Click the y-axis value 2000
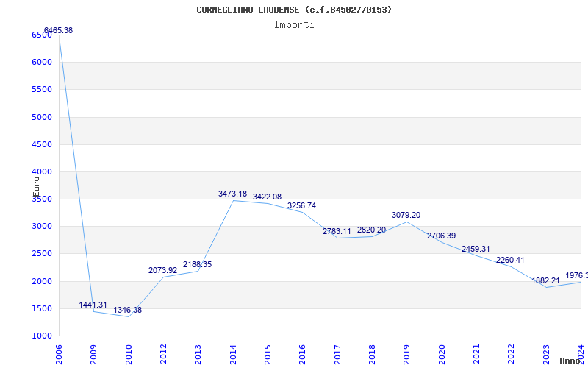Image resolution: width=588 pixels, height=368 pixels. pyautogui.click(x=42, y=281)
